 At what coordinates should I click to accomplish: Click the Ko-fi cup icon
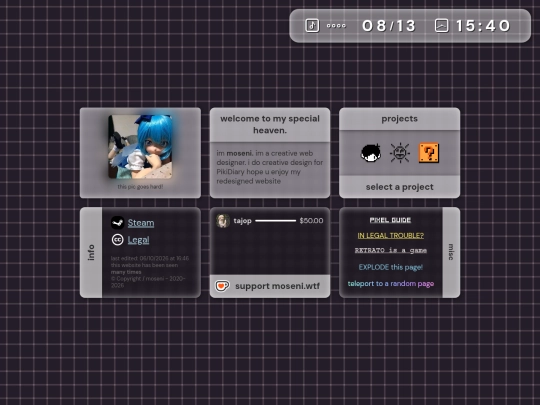pos(222,286)
